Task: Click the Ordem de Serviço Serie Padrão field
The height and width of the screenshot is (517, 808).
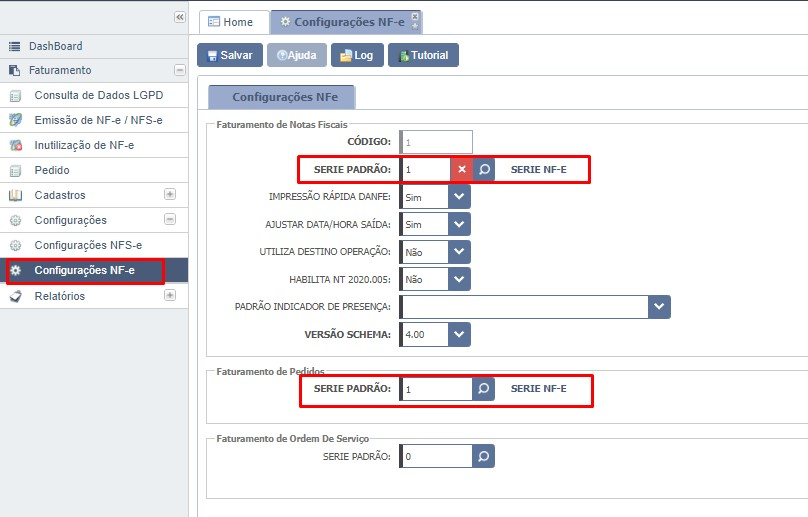Action: pos(436,457)
